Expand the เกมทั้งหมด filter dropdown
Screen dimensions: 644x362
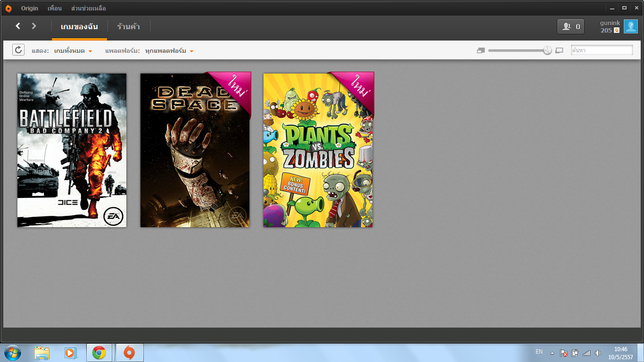(73, 51)
